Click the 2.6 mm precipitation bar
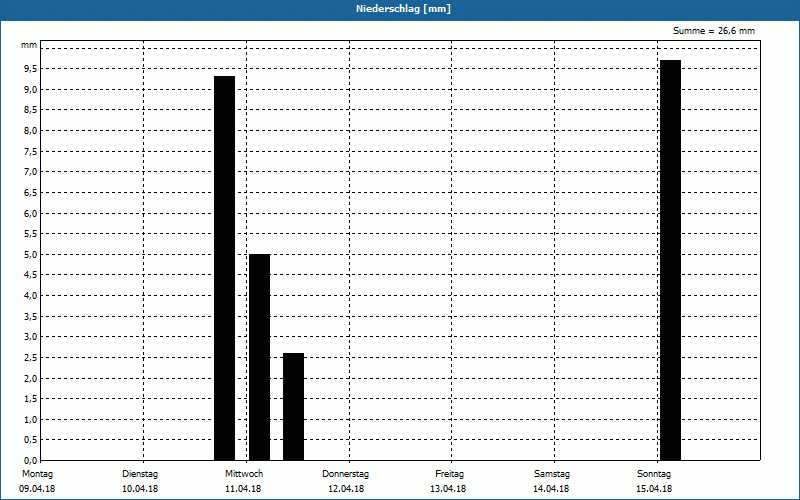Viewport: 800px width, 500px height. point(293,407)
